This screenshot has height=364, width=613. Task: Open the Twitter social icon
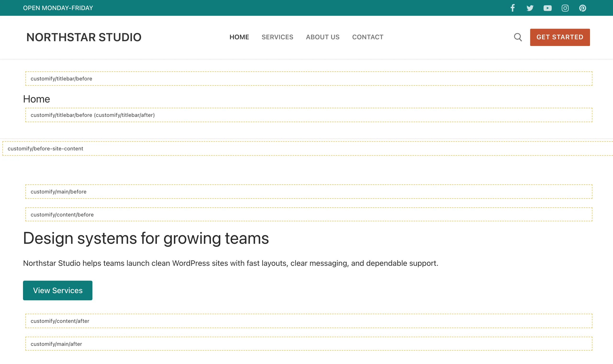[x=530, y=8]
